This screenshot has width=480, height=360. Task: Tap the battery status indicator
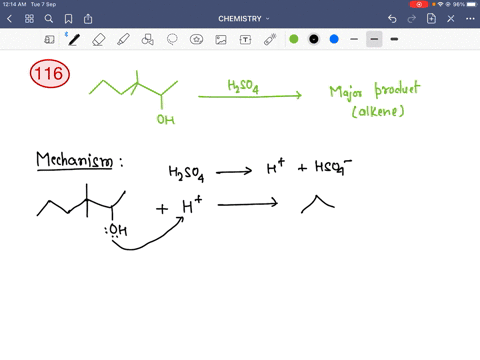click(x=472, y=4)
